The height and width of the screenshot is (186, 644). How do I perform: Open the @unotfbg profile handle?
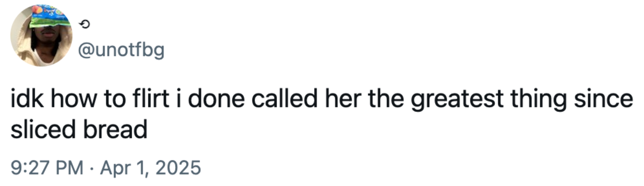coord(121,50)
